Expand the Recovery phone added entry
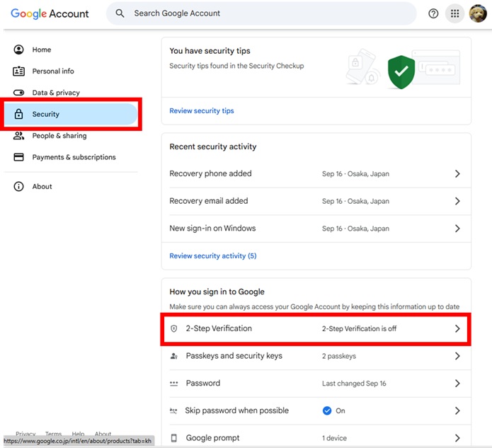The width and height of the screenshot is (492, 448). [x=457, y=174]
